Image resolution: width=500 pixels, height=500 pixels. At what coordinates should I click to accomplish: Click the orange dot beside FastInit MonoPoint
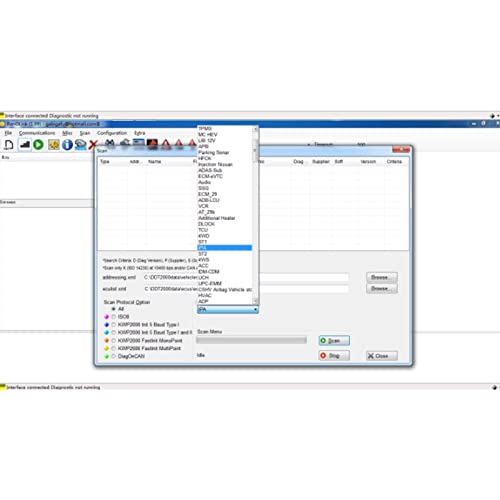click(x=107, y=341)
